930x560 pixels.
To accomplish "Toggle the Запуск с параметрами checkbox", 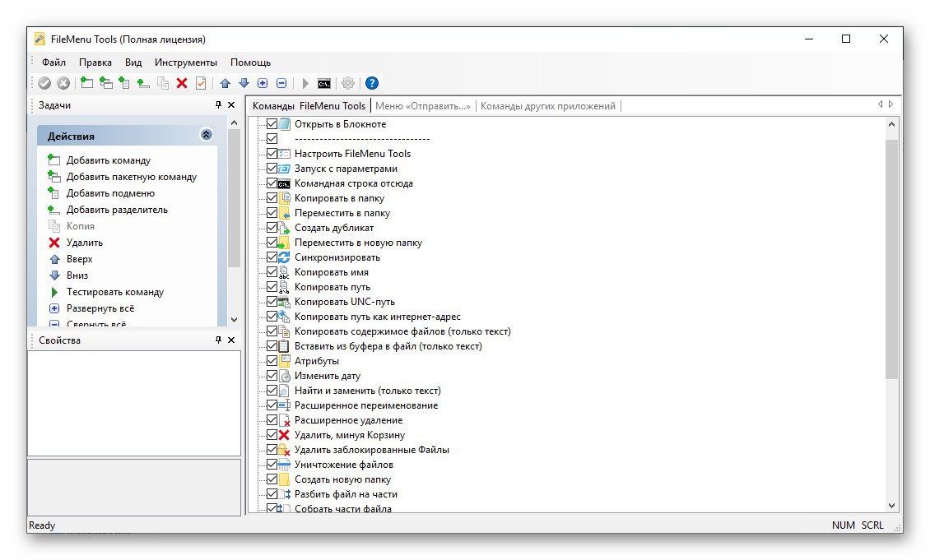I will tap(272, 169).
